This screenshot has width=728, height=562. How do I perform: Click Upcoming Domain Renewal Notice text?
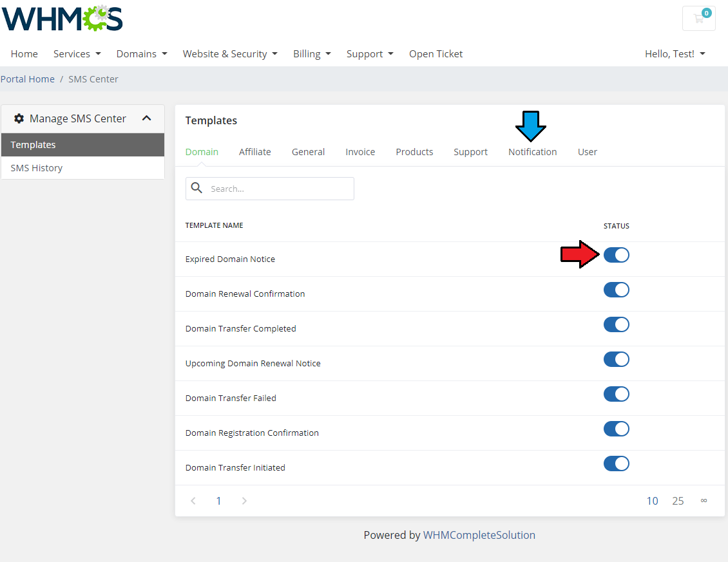(253, 363)
